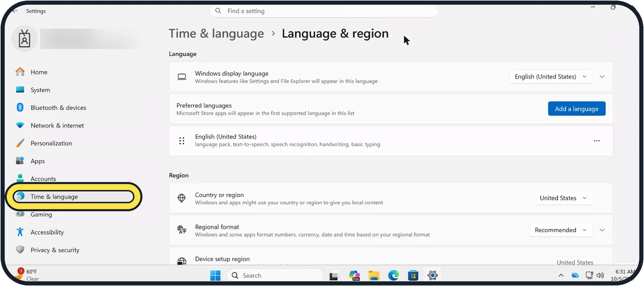
Task: Open the weather widget showing 60°F
Action: click(x=28, y=275)
